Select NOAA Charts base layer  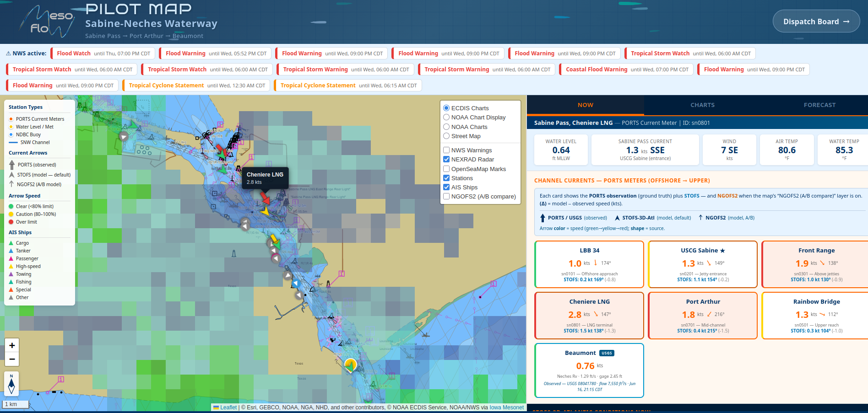[x=446, y=127]
